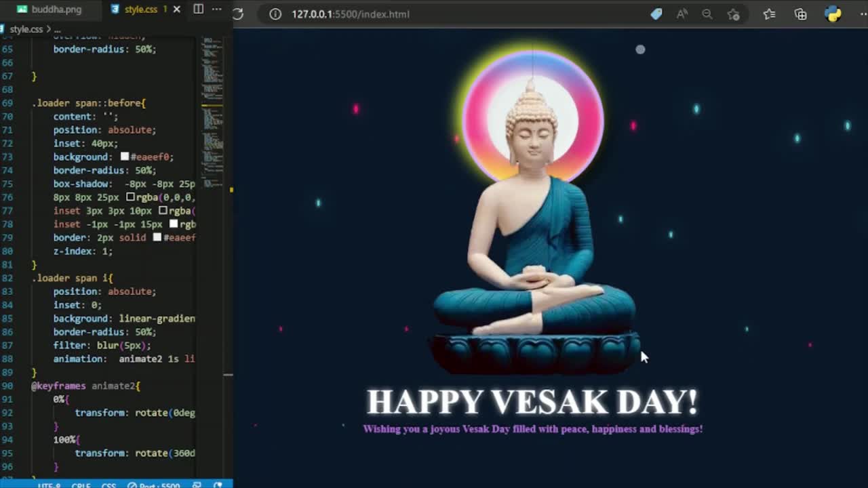
Task: Change the CRLF line ending setting
Action: tap(81, 485)
